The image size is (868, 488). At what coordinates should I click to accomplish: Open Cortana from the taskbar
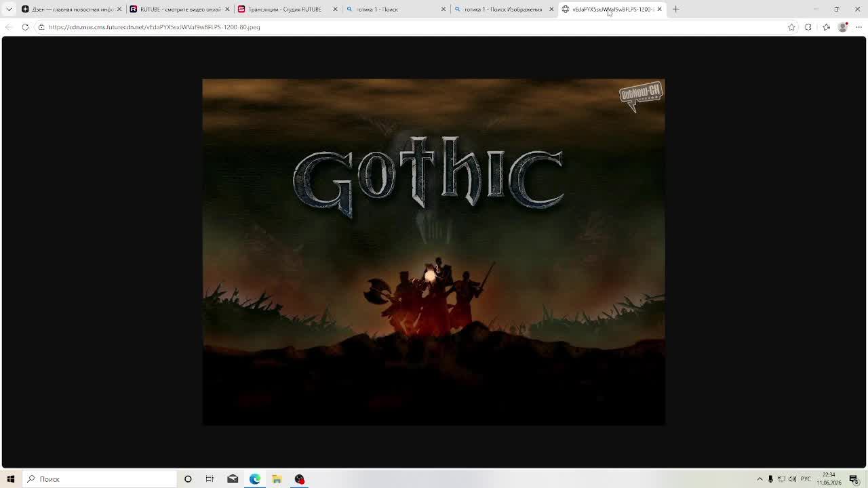(188, 479)
